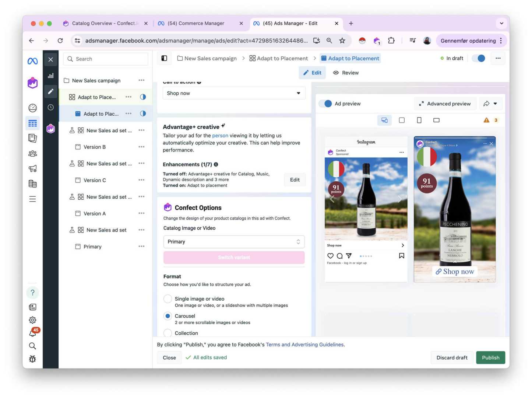
Task: Toggle the side panel layout icon
Action: coord(164,58)
